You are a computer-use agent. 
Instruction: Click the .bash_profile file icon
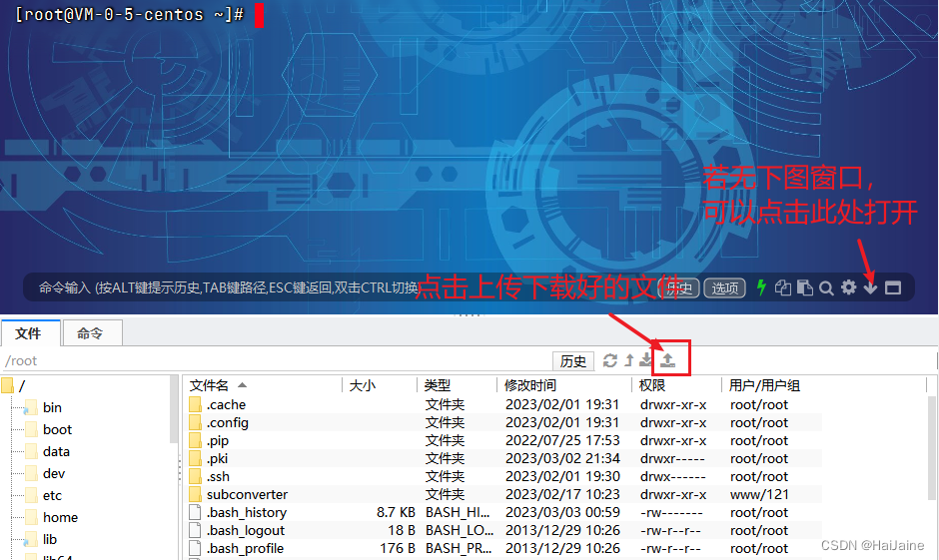click(195, 548)
